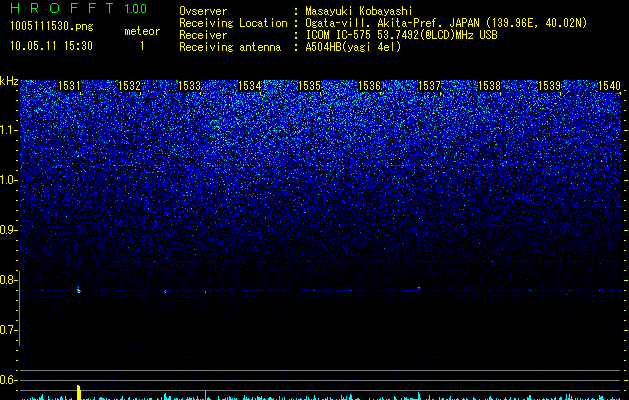Click the observer name Masayuki Kobayashi

(x=359, y=11)
